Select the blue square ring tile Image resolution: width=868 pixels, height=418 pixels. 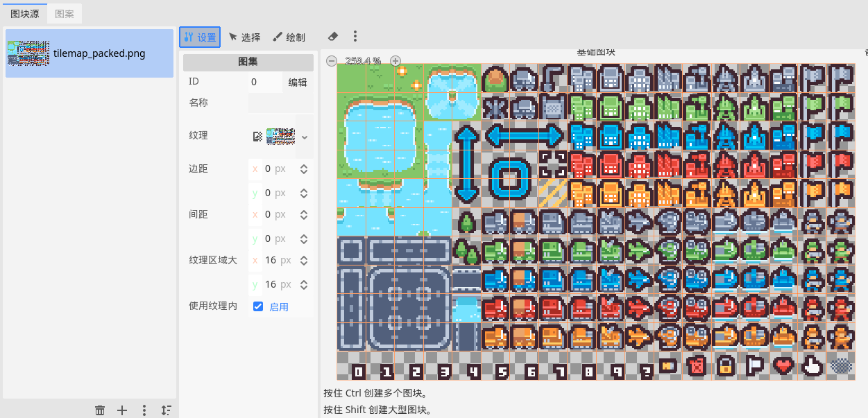(x=510, y=179)
